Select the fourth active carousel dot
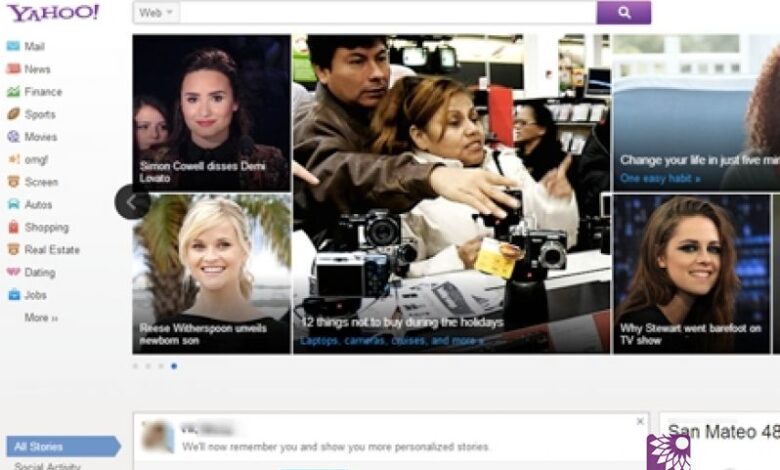The height and width of the screenshot is (470, 780). (174, 366)
